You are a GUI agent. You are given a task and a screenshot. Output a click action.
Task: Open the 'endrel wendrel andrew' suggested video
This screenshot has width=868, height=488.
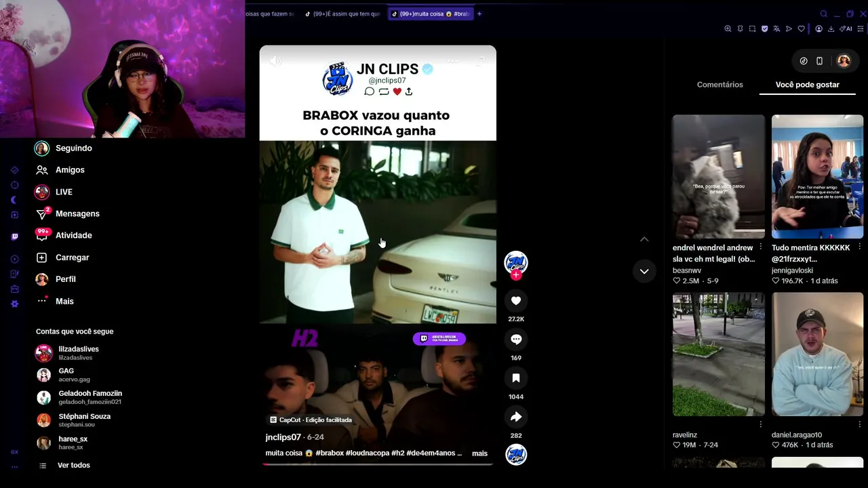[x=718, y=176]
